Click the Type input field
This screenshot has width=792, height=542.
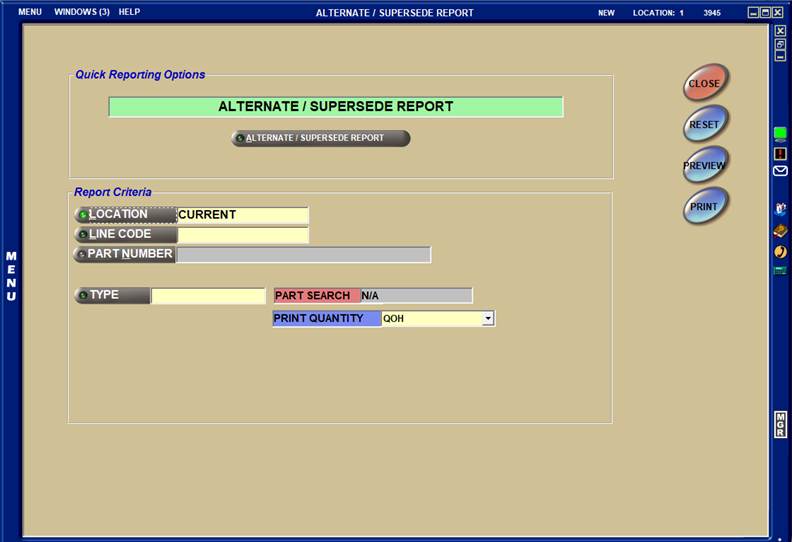pyautogui.click(x=208, y=296)
